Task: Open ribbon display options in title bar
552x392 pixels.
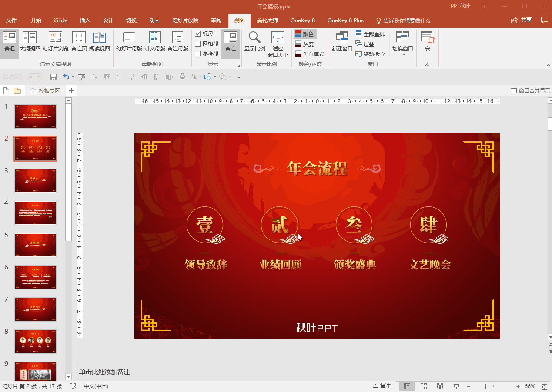Action: (484, 6)
